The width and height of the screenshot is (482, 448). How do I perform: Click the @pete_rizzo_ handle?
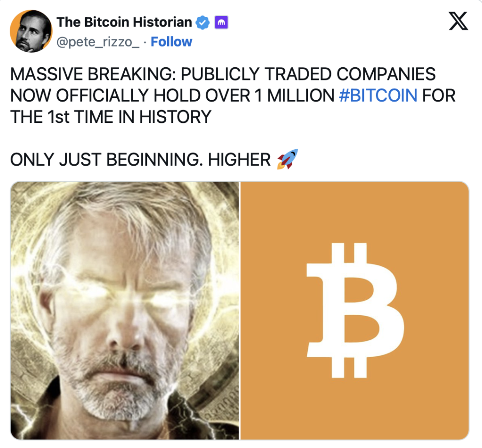coord(98,42)
